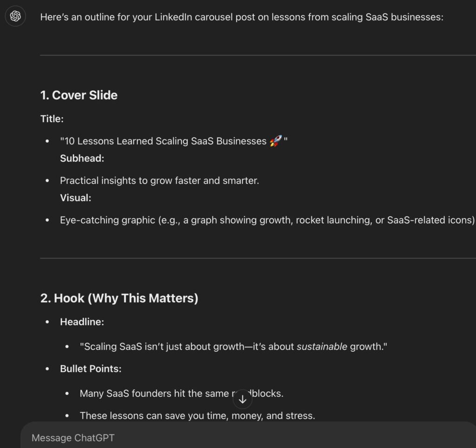Click the '10 Lessons Learned Scaling SaaS Businesses' text
476x448 pixels.
pyautogui.click(x=165, y=141)
